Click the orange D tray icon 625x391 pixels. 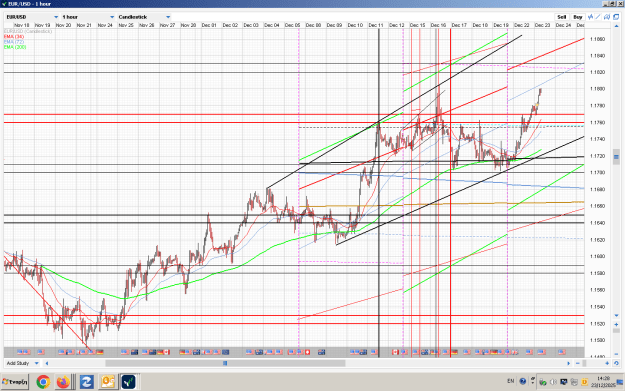click(x=584, y=382)
